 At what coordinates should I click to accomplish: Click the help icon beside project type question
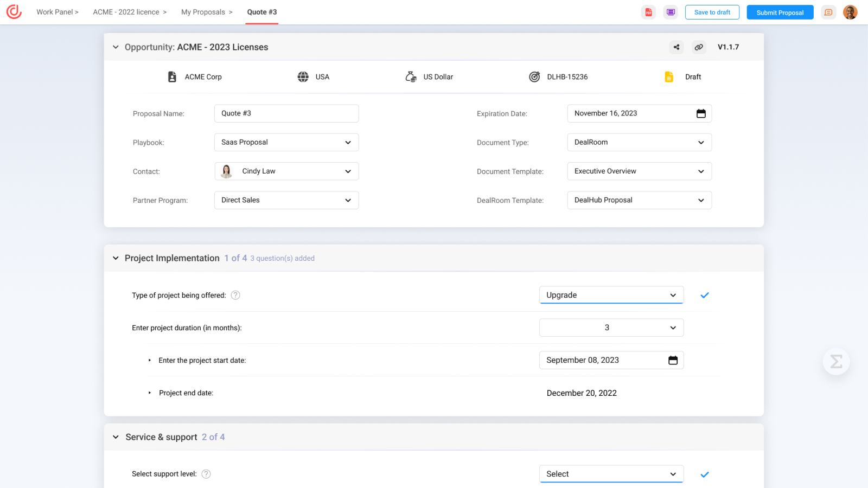point(235,295)
